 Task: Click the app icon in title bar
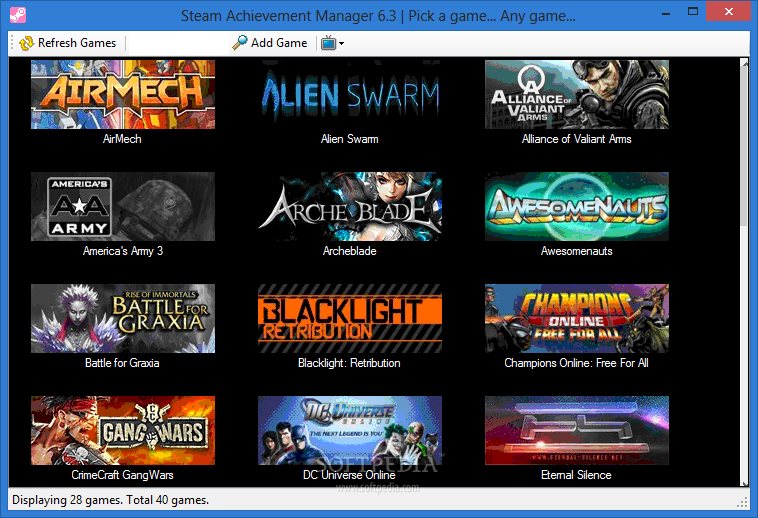tap(15, 15)
